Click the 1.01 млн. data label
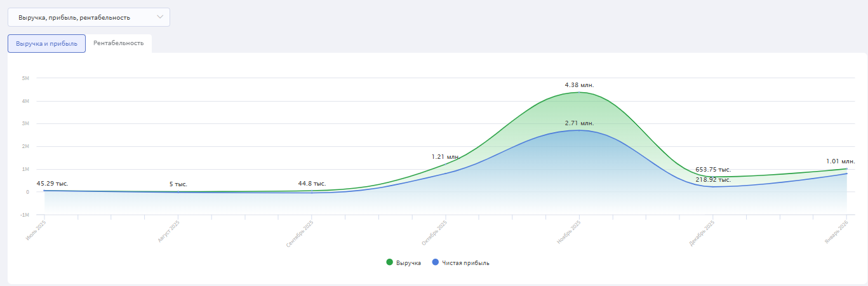This screenshot has height=286, width=868. click(x=840, y=161)
